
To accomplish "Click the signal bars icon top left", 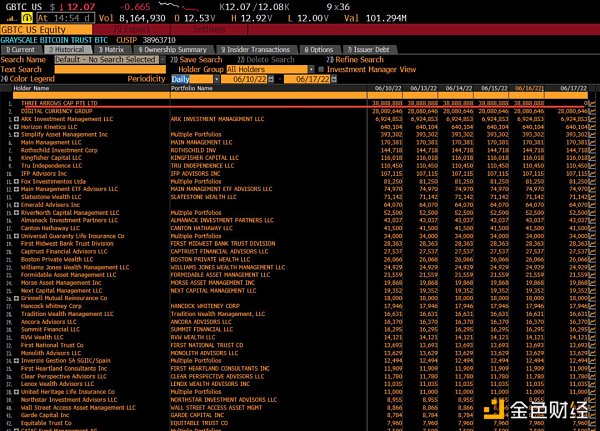I will pos(11,18).
